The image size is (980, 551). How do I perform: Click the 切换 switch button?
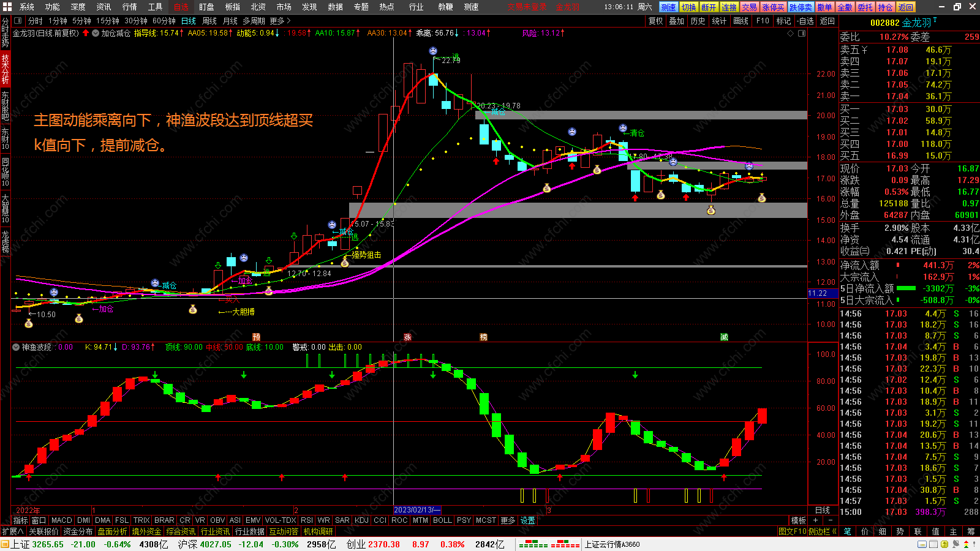[689, 7]
